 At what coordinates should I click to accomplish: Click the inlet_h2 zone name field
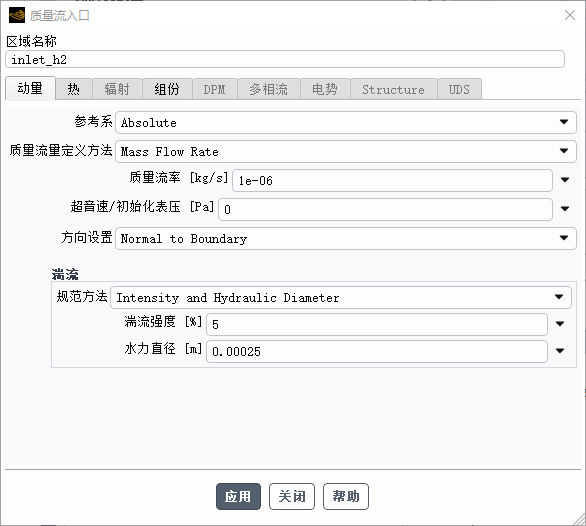285,59
